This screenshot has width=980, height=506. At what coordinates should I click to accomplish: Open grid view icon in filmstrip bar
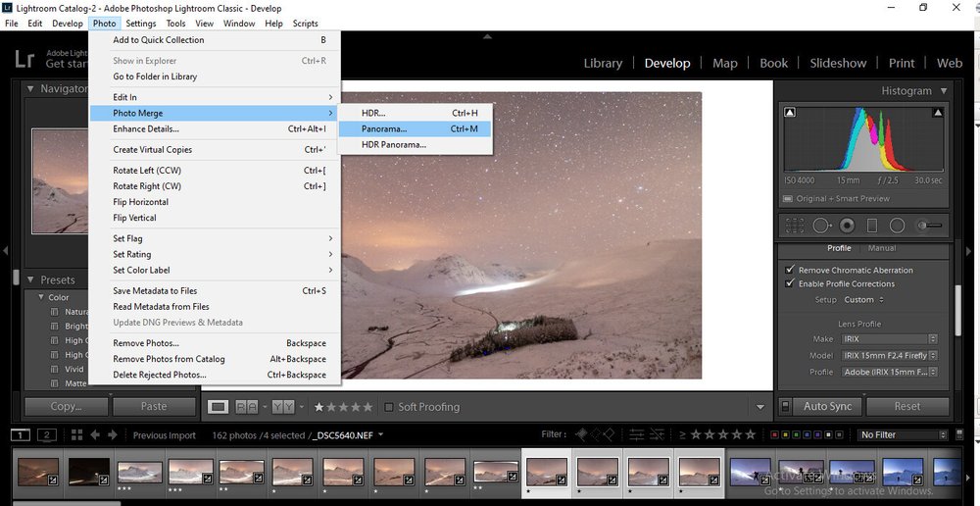point(76,434)
